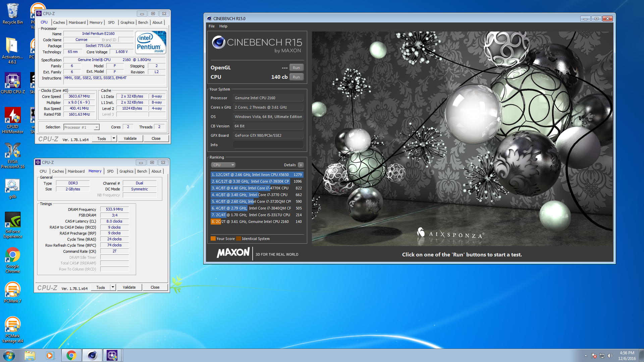Show hidden tray icons arrow

(586, 356)
